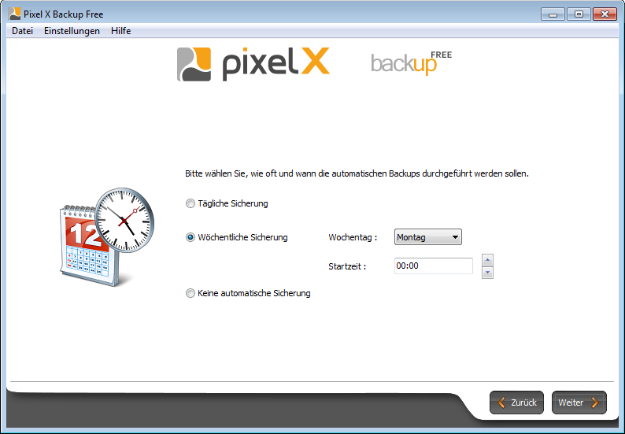Screen dimensions: 625x434
Task: Continue with the Weiter button
Action: point(579,403)
